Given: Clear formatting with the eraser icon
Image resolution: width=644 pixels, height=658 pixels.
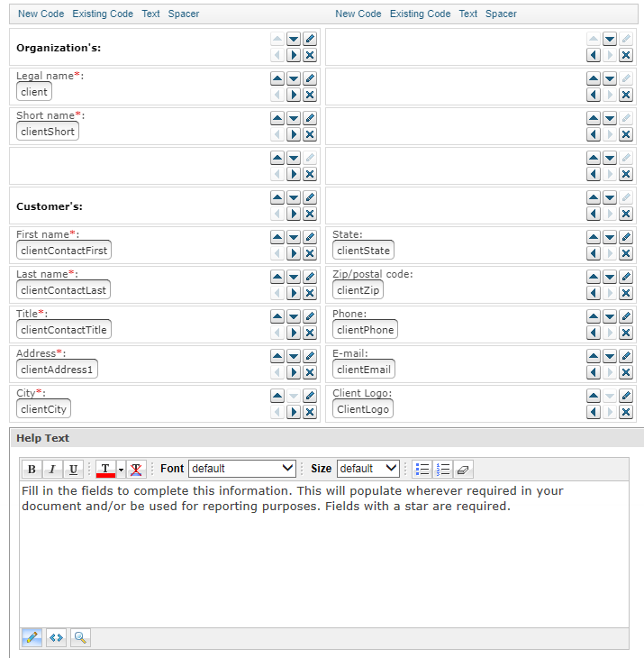Looking at the screenshot, I should (x=463, y=469).
